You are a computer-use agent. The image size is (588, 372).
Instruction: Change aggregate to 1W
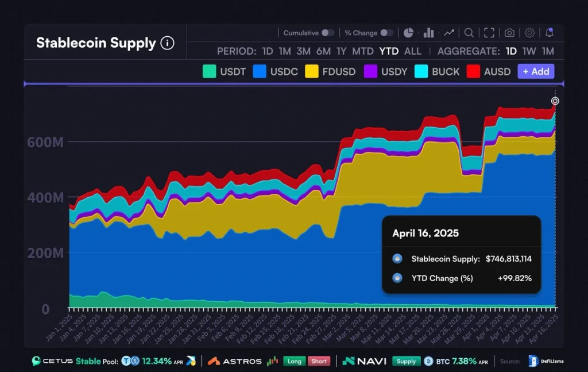pos(529,51)
